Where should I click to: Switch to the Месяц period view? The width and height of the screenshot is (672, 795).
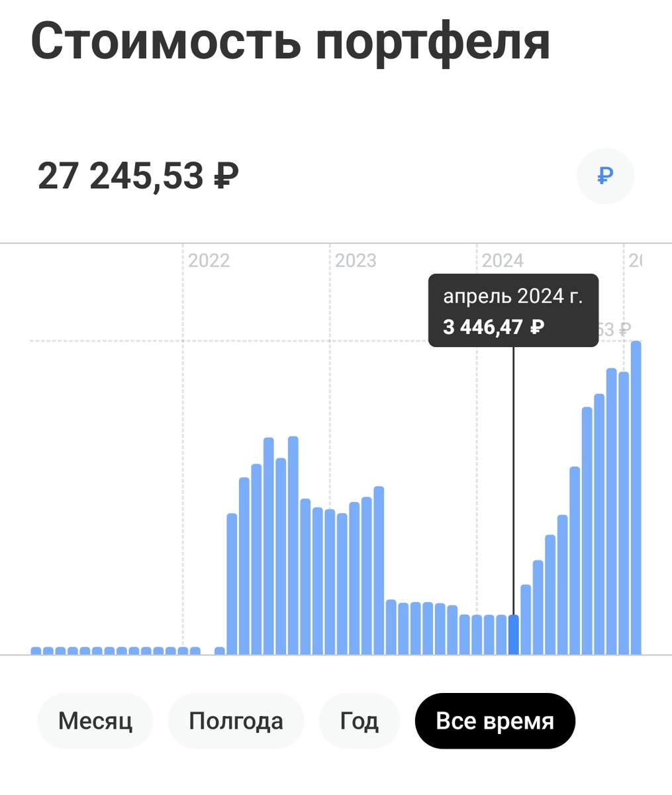pyautogui.click(x=95, y=720)
